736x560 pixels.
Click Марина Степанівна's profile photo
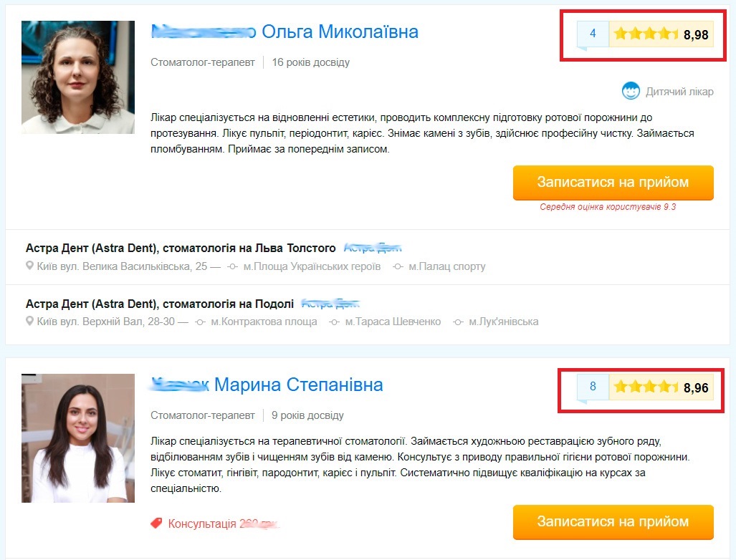[x=78, y=438]
